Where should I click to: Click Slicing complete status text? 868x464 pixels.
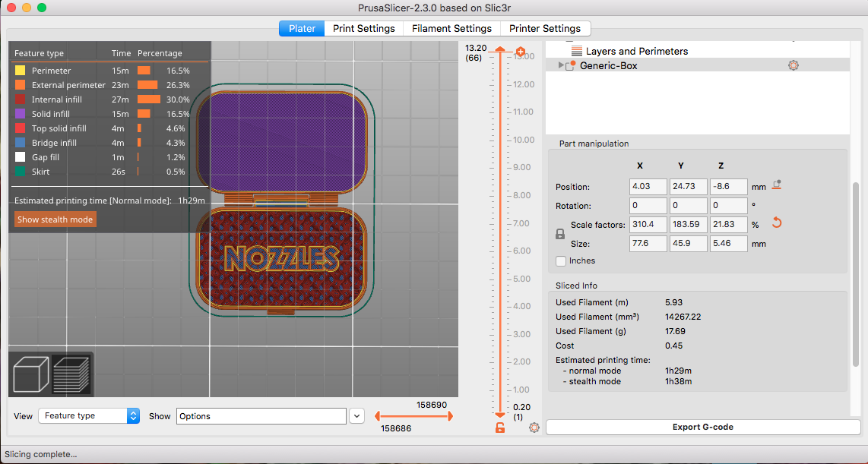[40, 454]
